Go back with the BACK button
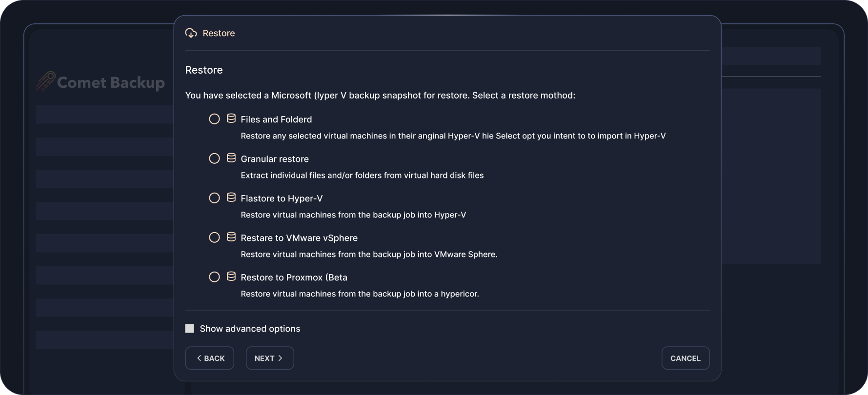The height and width of the screenshot is (395, 868). click(210, 358)
